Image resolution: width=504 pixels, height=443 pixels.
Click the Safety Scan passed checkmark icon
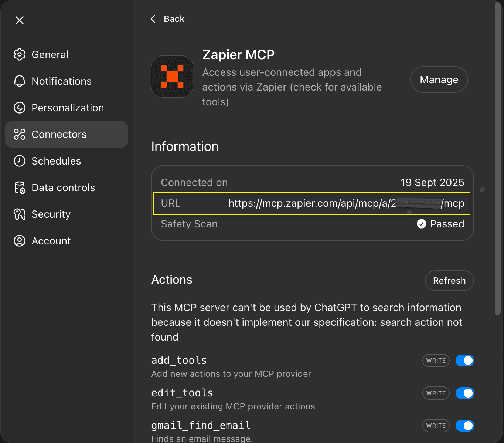[422, 224]
